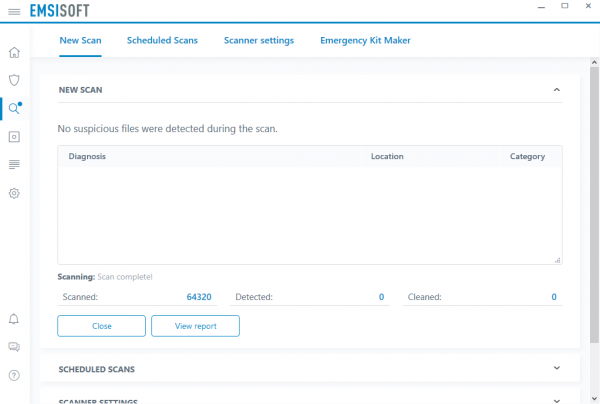This screenshot has width=600, height=404.
Task: Click the vertical scrollbar thumb
Action: [x=594, y=205]
